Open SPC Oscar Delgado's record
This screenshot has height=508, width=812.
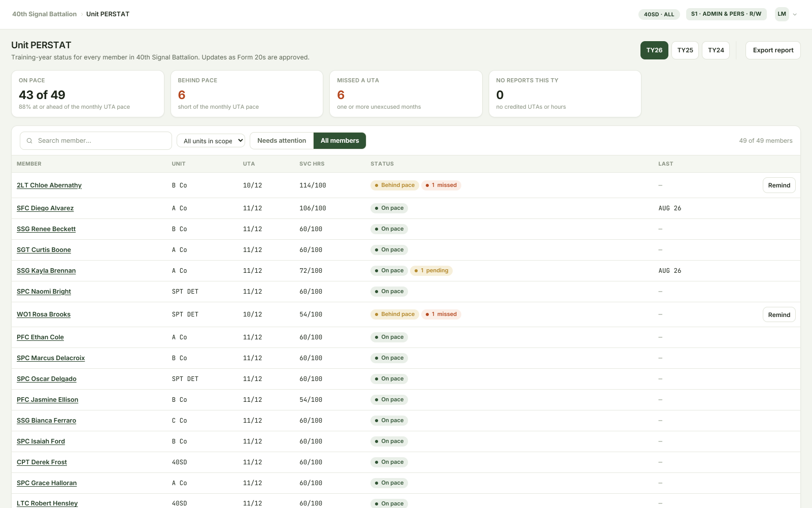pos(47,379)
